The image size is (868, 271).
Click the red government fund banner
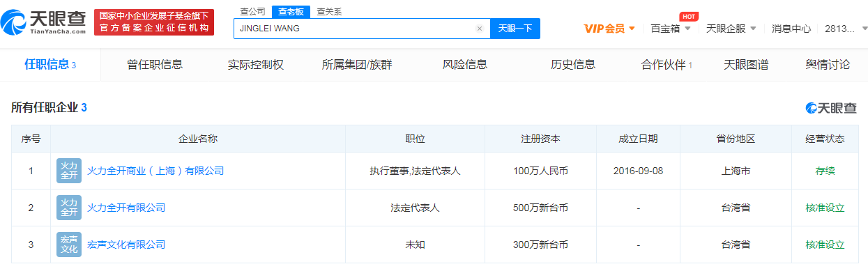coord(154,22)
